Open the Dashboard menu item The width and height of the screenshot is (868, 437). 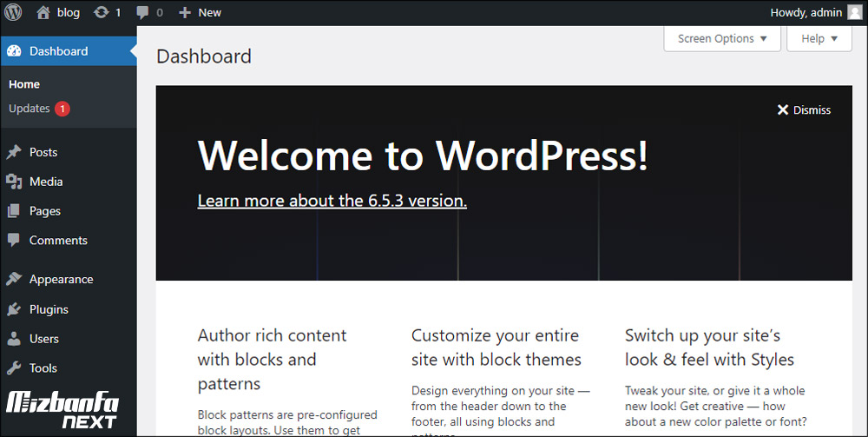click(69, 51)
